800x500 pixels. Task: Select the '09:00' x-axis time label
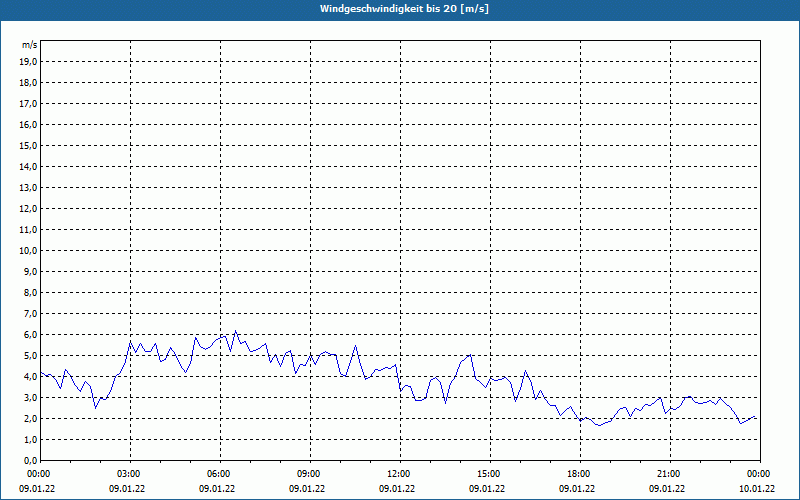(310, 474)
